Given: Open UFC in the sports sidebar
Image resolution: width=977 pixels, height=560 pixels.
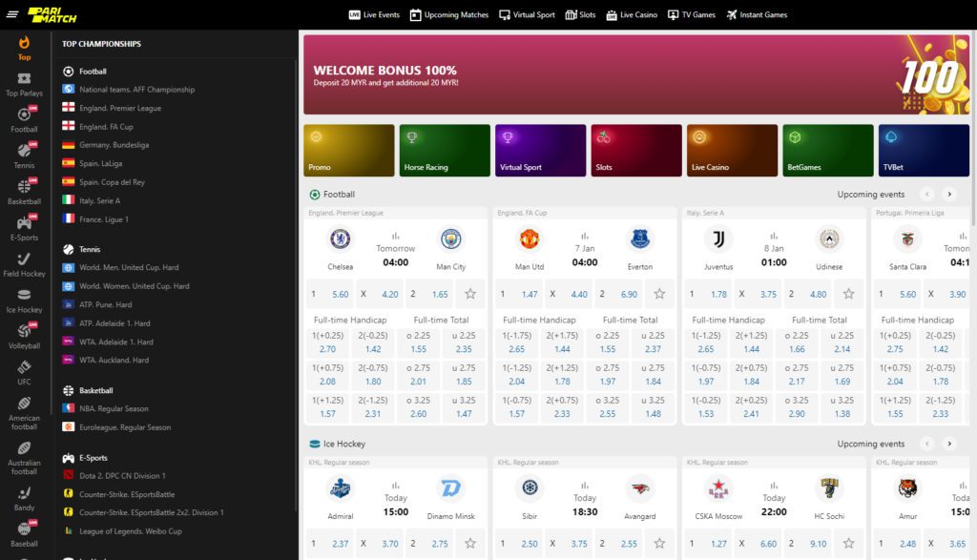Looking at the screenshot, I should (24, 373).
